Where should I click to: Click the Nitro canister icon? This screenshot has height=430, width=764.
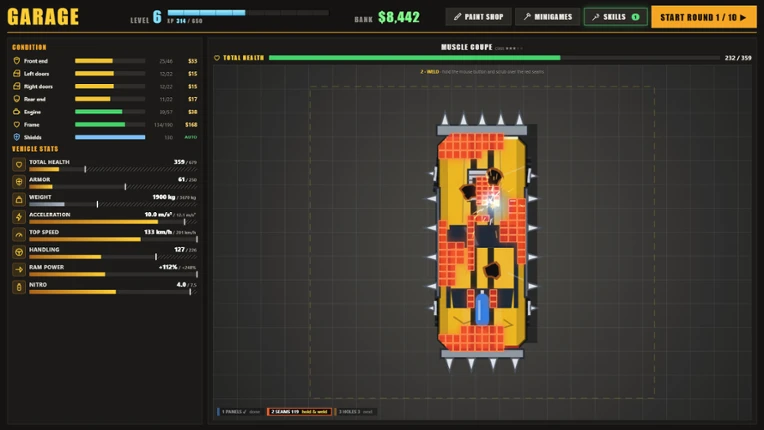pos(19,287)
